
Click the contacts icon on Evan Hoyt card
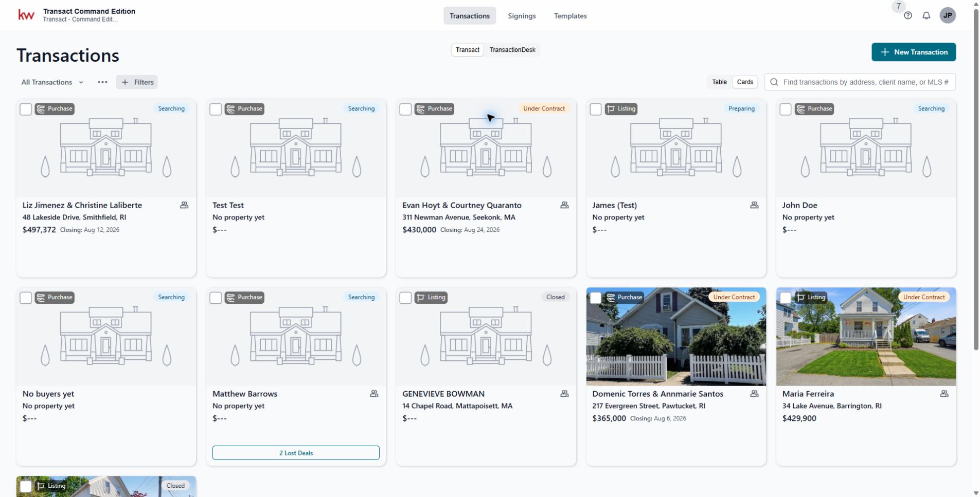[x=564, y=205]
